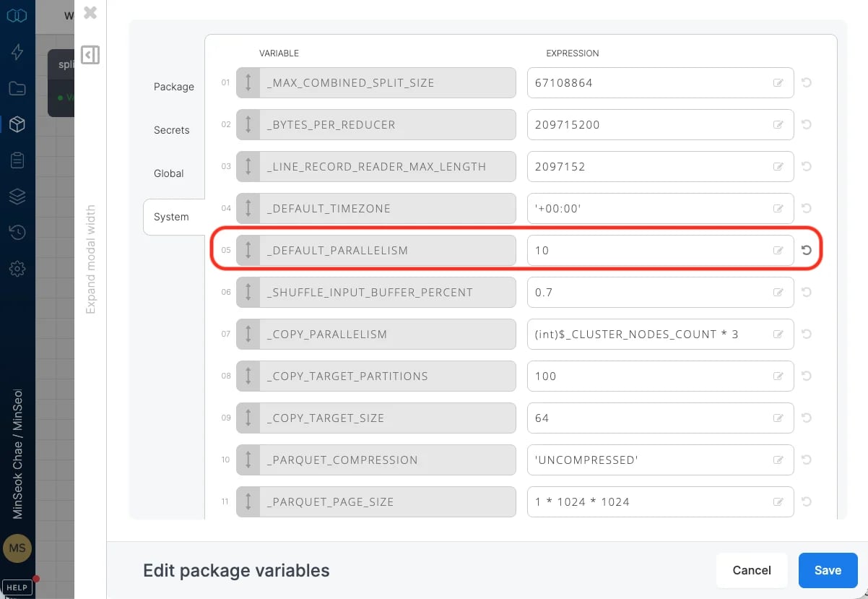Open expression editor for _PARQUET_PAGE_SIZE

778,502
